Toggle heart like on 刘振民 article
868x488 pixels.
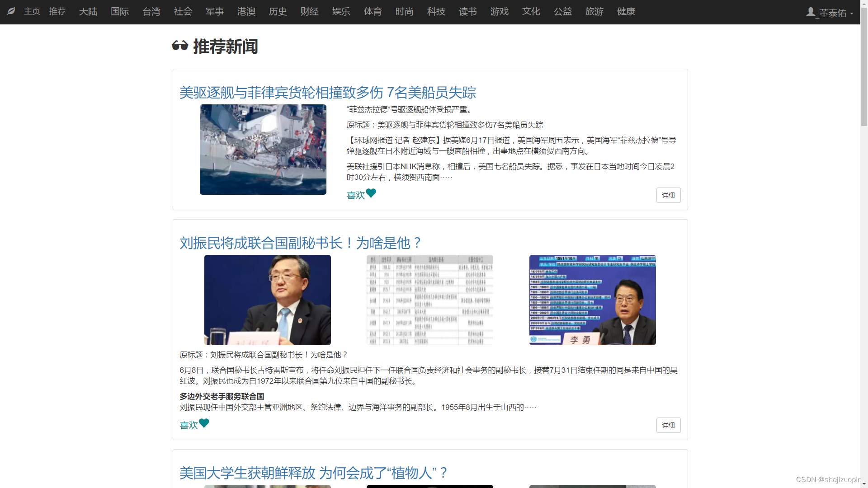204,423
